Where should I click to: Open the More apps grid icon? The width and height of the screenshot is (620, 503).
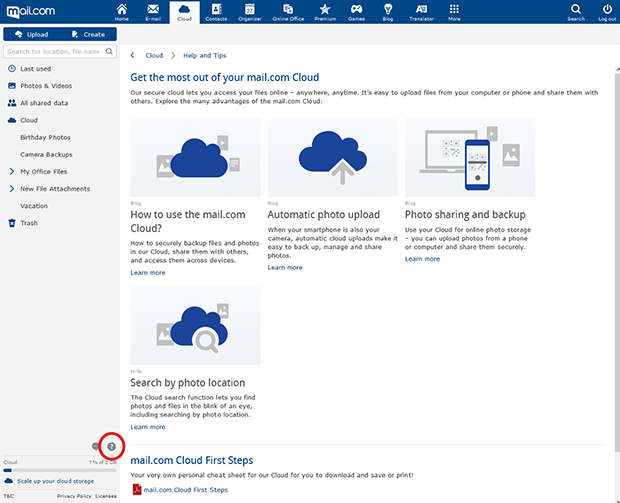pos(454,12)
